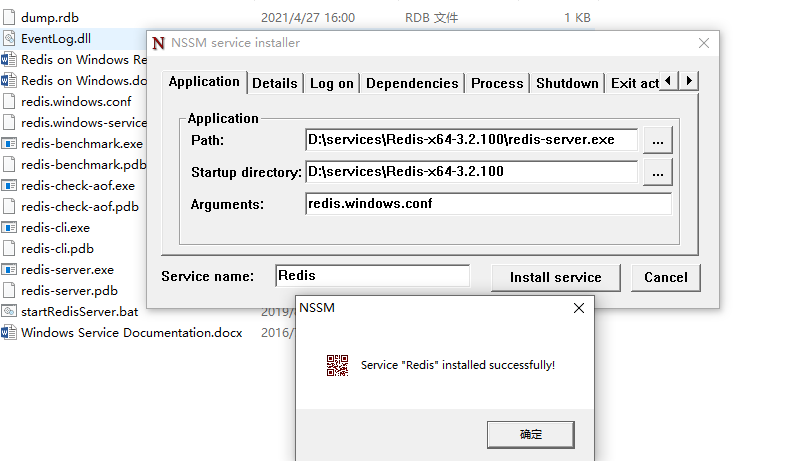This screenshot has height=461, width=794.
Task: Switch to the Details tab
Action: (275, 83)
